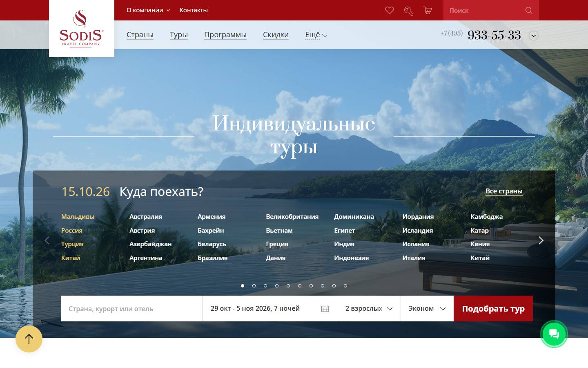
Task: Expand the phone numbers dropdown arrow
Action: click(534, 36)
